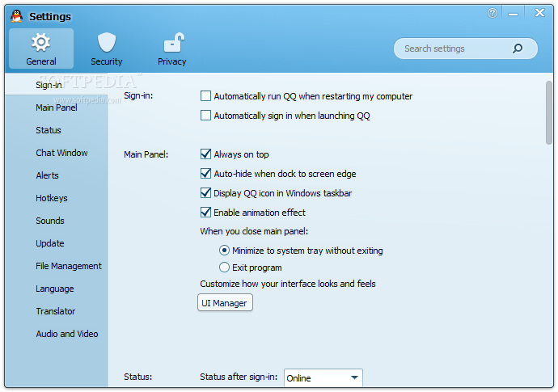The height and width of the screenshot is (392, 558).
Task: Enable automatically run QQ when restarting
Action: (x=205, y=96)
